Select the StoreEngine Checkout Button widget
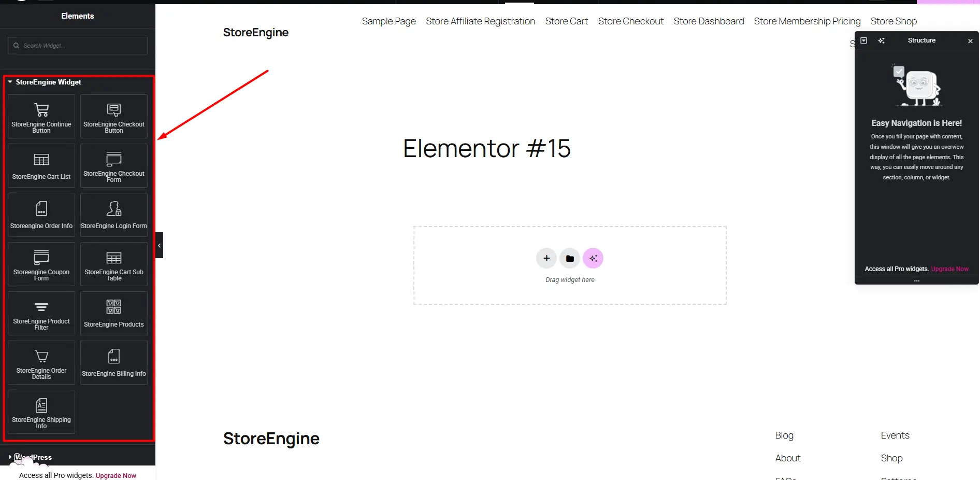The height and width of the screenshot is (480, 980). tap(113, 116)
